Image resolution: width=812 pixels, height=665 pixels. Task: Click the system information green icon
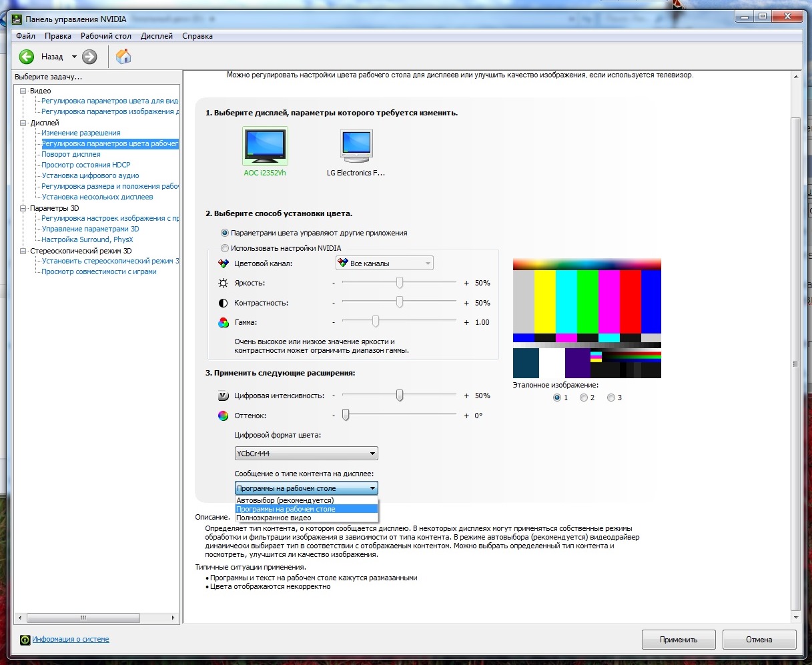tap(25, 640)
